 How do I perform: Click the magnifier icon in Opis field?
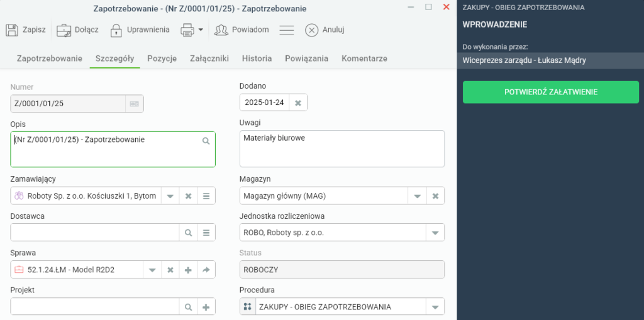tap(206, 141)
